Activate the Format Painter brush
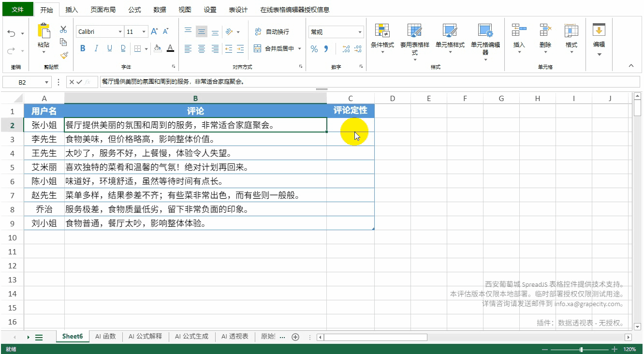This screenshot has height=354, width=644. [x=63, y=55]
